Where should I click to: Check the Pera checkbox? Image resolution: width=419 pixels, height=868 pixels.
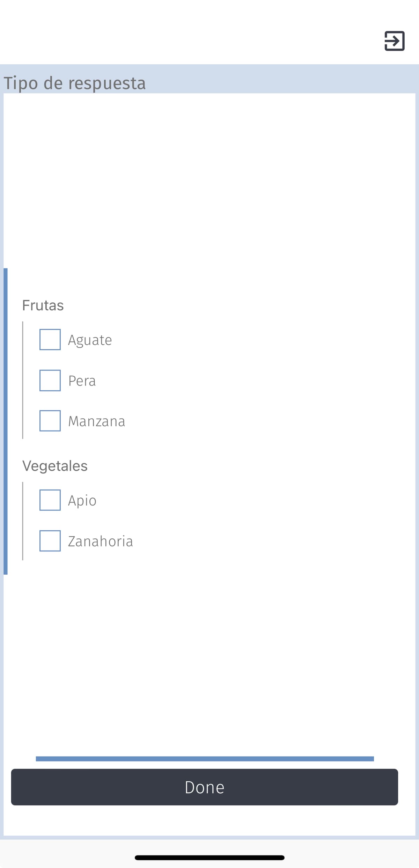pyautogui.click(x=50, y=380)
